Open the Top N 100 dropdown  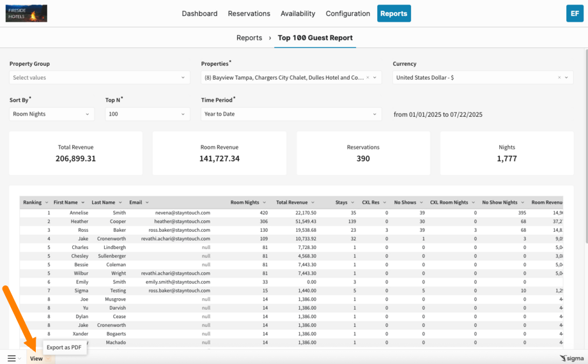click(148, 114)
